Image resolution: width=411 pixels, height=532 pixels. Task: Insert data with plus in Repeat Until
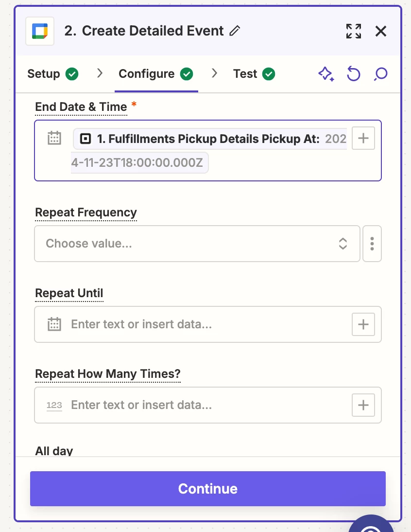coord(363,324)
